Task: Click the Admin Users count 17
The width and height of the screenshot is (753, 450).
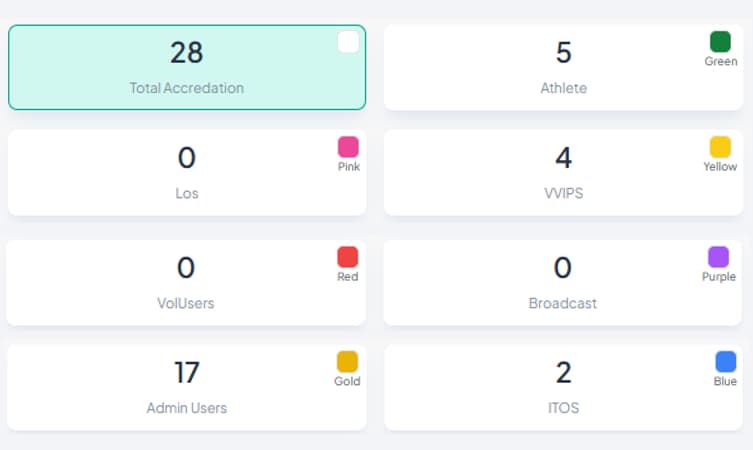Action: click(187, 372)
